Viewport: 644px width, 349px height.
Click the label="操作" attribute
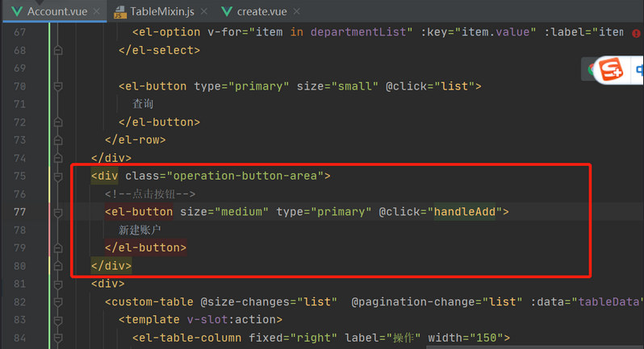pos(383,338)
